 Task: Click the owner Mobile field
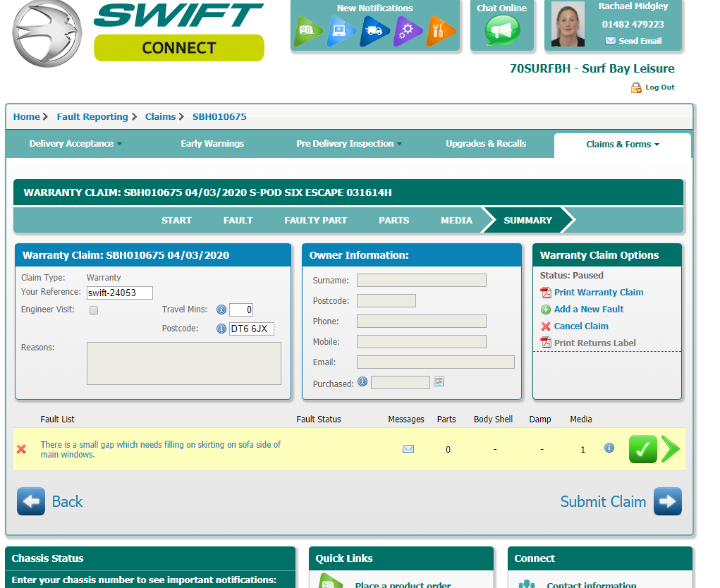click(422, 341)
